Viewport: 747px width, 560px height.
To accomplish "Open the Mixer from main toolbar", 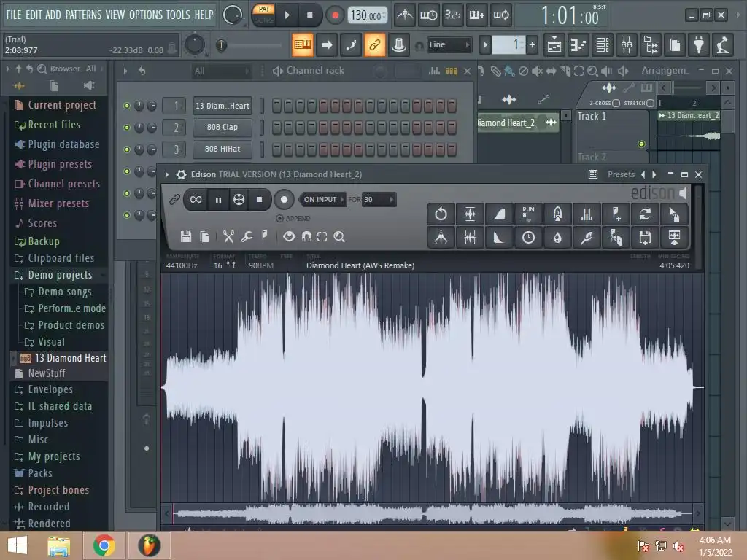I will (627, 45).
